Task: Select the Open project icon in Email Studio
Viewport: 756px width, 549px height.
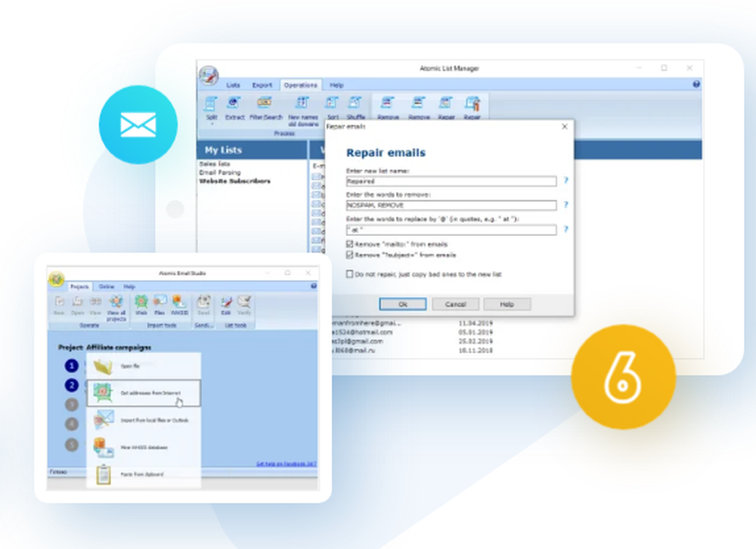Action: tap(77, 305)
